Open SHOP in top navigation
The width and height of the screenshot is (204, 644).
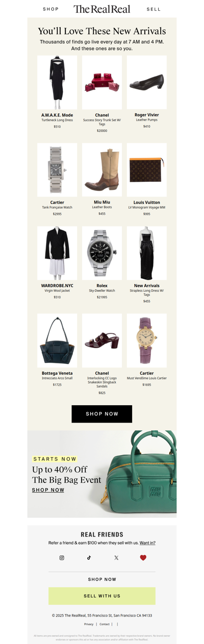[x=51, y=9]
